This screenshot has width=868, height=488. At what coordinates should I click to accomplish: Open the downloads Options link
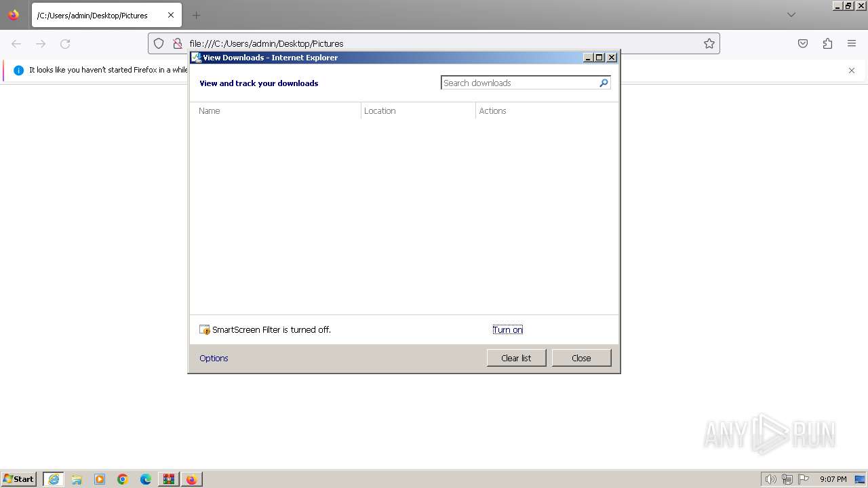pyautogui.click(x=214, y=359)
